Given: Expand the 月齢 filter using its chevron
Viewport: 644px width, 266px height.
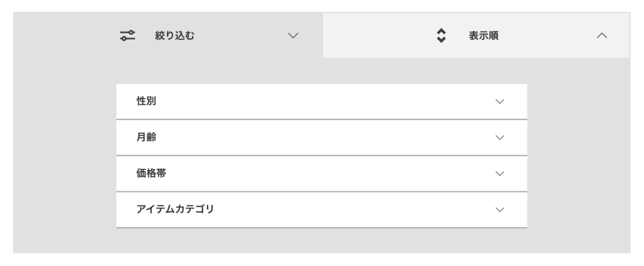Looking at the screenshot, I should tap(500, 138).
